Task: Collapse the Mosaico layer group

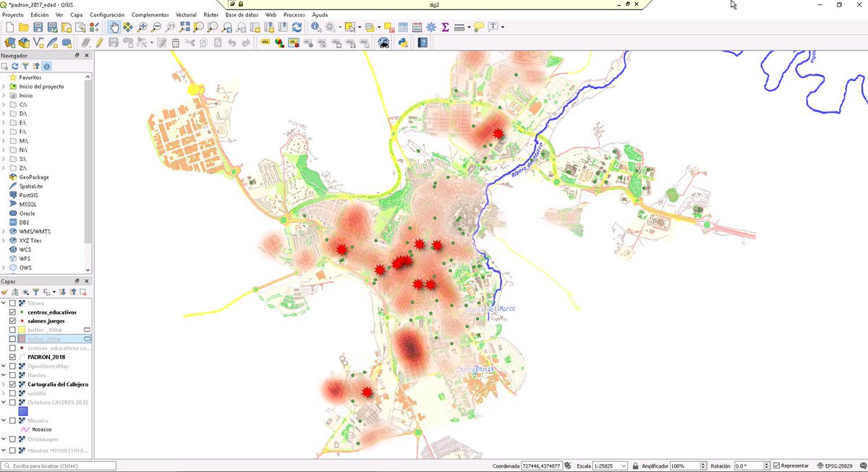Action: coord(4,420)
